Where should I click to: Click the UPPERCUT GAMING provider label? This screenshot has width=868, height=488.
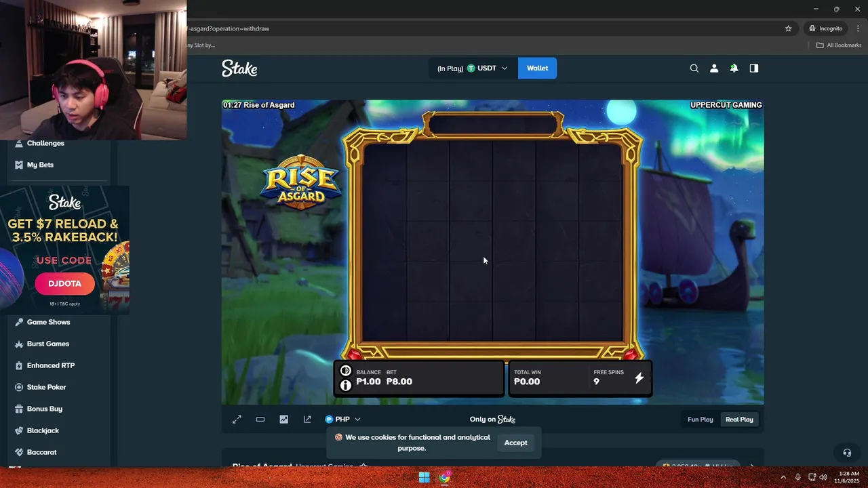tap(726, 105)
